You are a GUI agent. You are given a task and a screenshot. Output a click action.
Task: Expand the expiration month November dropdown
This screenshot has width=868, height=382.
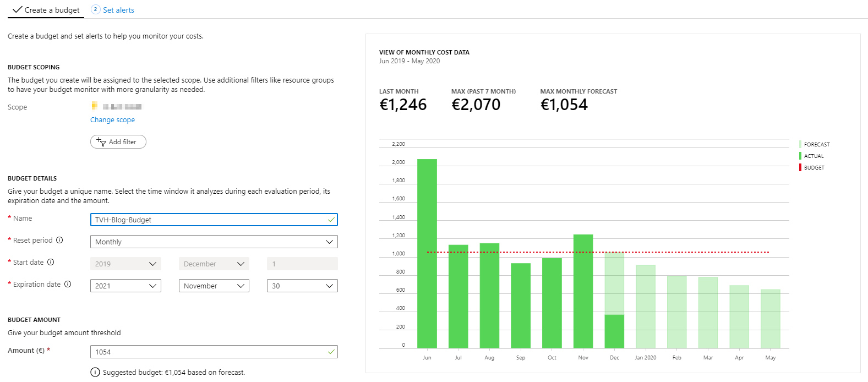click(214, 286)
